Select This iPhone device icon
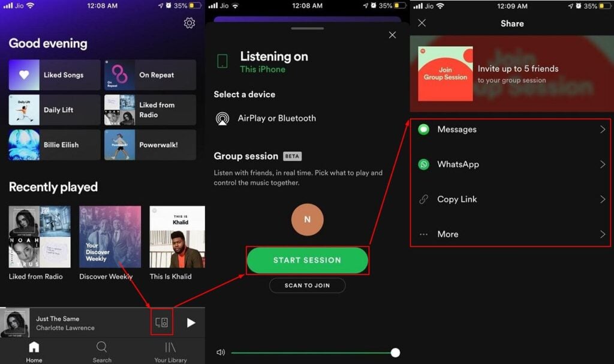Viewport: 614px width, 364px height. click(222, 61)
